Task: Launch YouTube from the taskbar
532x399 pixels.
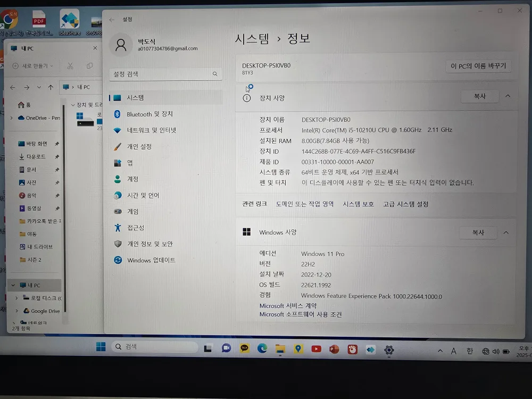Action: 316,349
